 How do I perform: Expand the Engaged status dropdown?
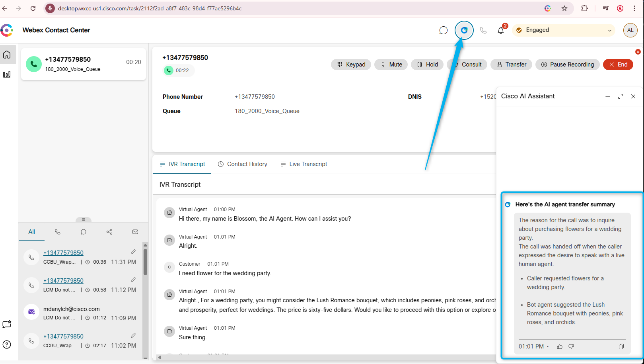pos(609,30)
